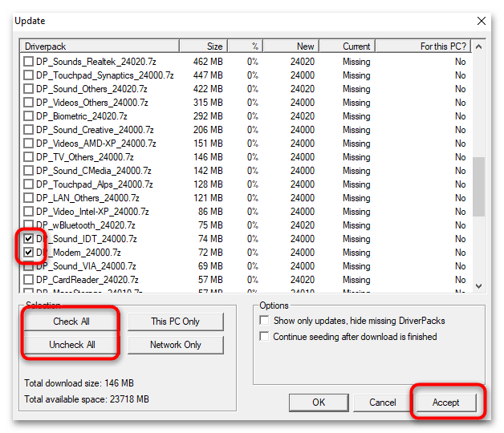Check the DP_Sound_VIA_24000.7z checkbox
The height and width of the screenshot is (433, 504).
pyautogui.click(x=29, y=266)
